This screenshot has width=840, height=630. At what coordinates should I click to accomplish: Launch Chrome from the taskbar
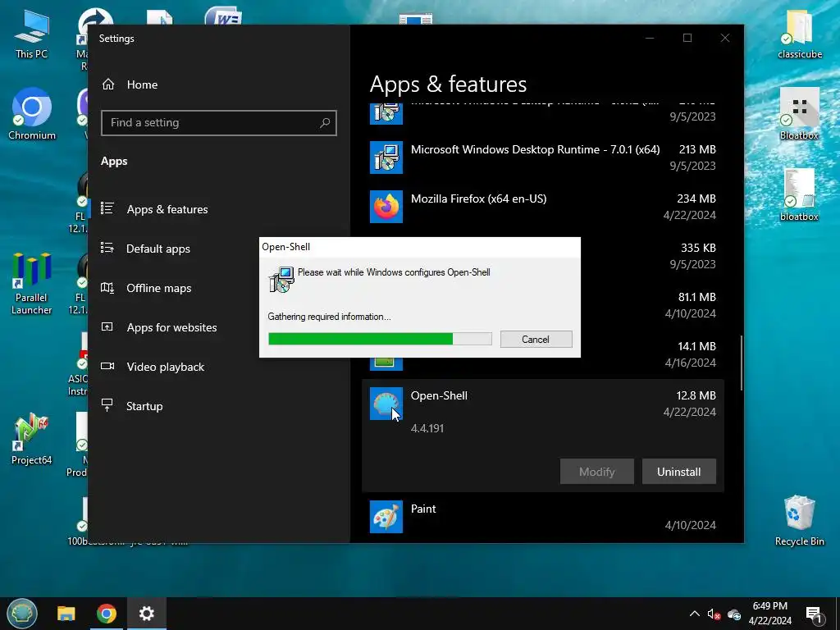[107, 614]
